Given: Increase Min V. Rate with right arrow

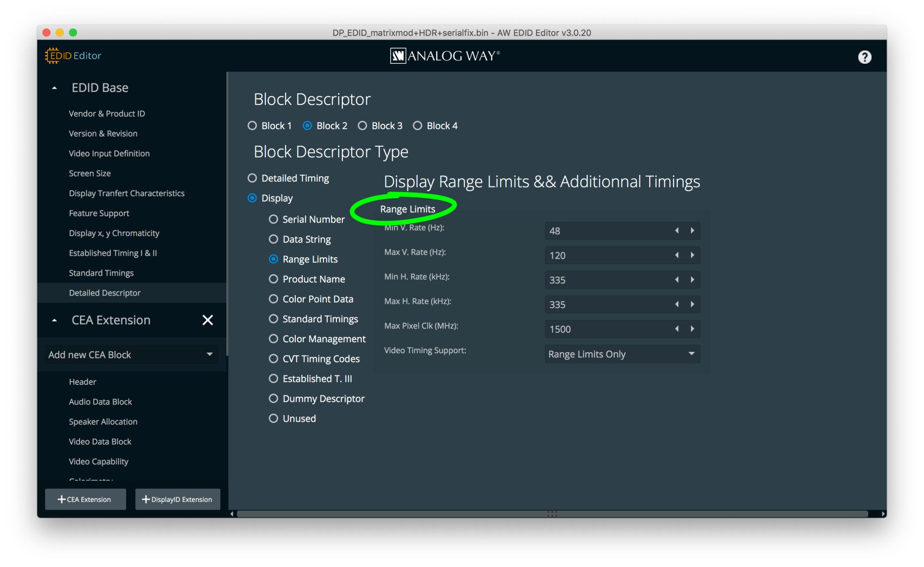Looking at the screenshot, I should pos(692,230).
